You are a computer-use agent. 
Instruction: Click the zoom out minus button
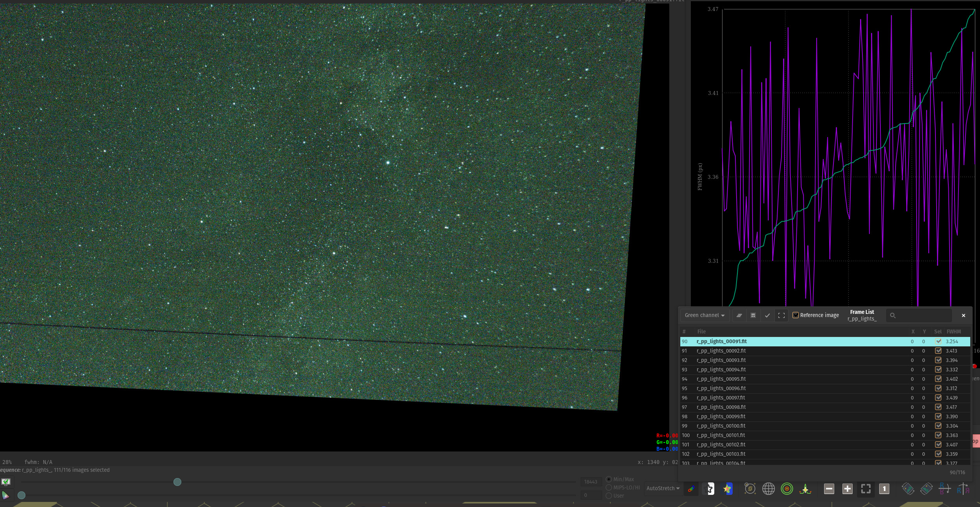(829, 489)
